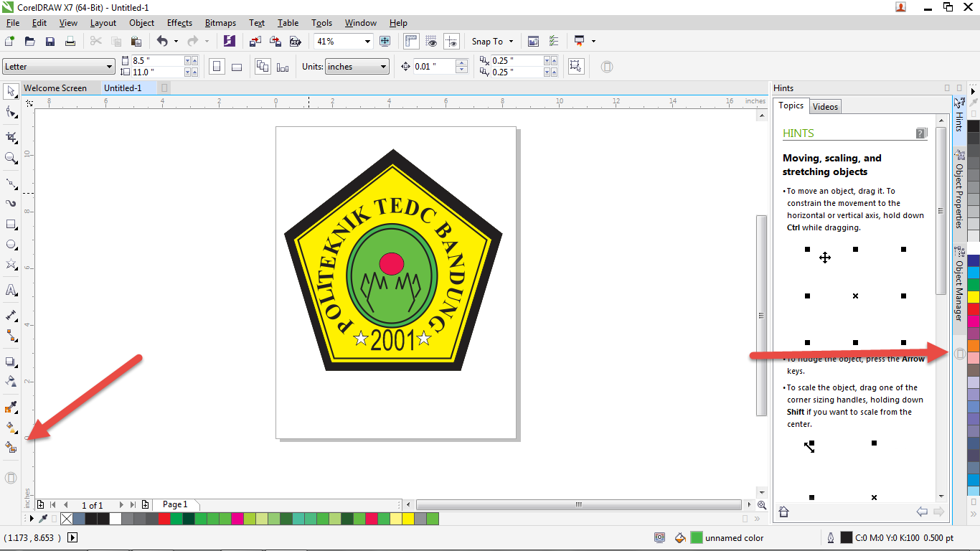Click the Page 1 tab

point(175,505)
